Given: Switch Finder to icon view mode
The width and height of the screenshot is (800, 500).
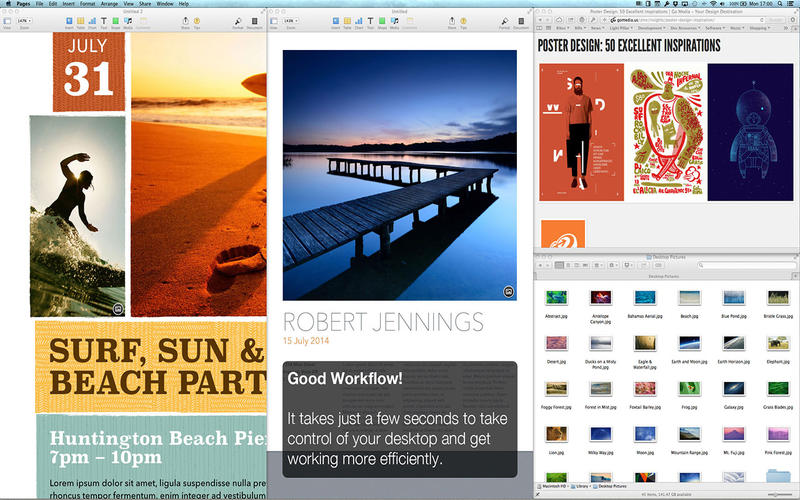Looking at the screenshot, I should tap(559, 265).
